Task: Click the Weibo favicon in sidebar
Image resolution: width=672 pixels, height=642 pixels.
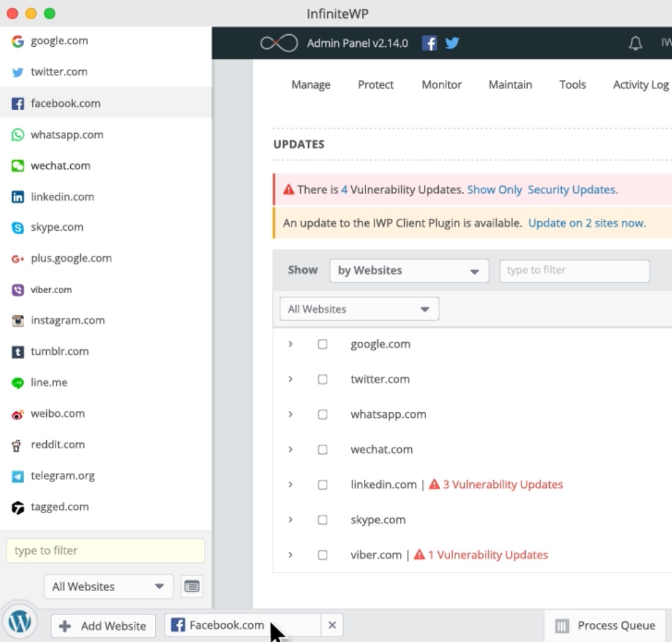Action: tap(17, 414)
